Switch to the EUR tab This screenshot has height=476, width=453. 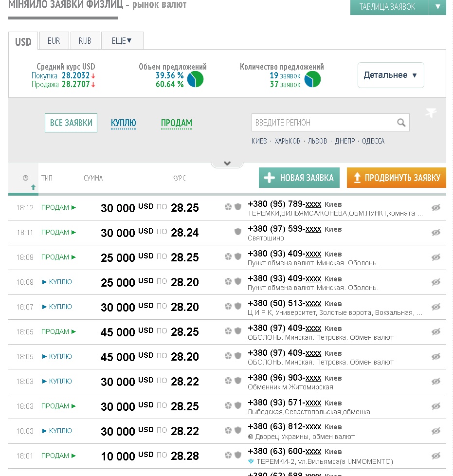pos(54,41)
